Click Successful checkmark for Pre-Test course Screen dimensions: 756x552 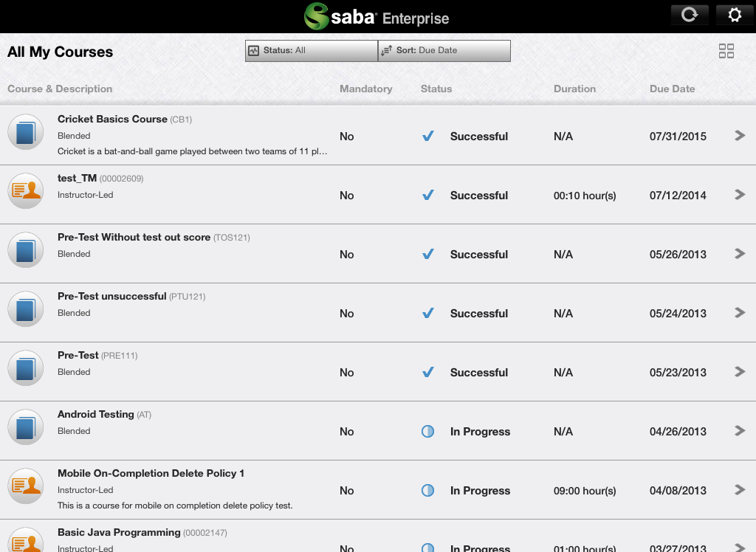click(x=427, y=372)
